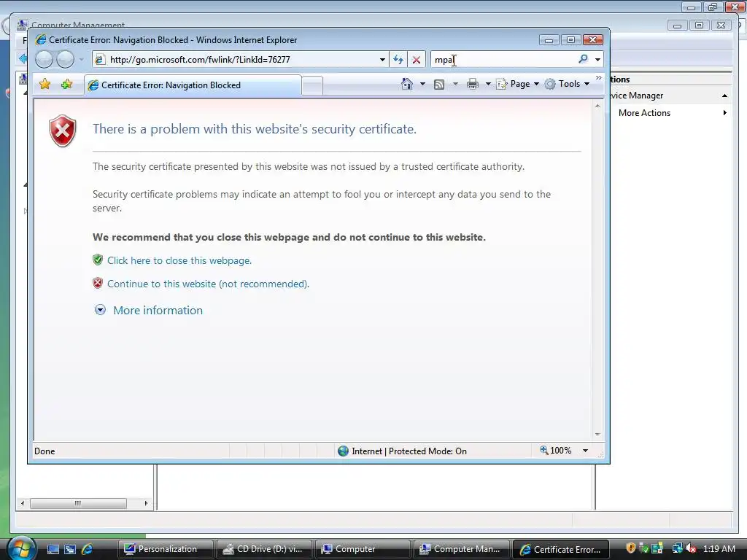Click the Certificate Error taskbar button
Image resolution: width=747 pixels, height=560 pixels.
tap(560, 549)
